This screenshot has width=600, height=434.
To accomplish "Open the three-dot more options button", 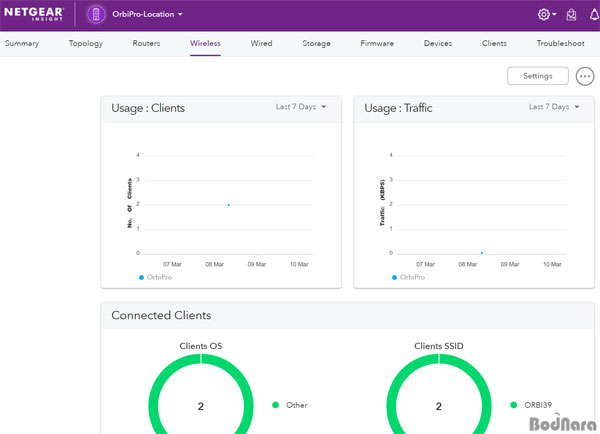I will [x=585, y=76].
